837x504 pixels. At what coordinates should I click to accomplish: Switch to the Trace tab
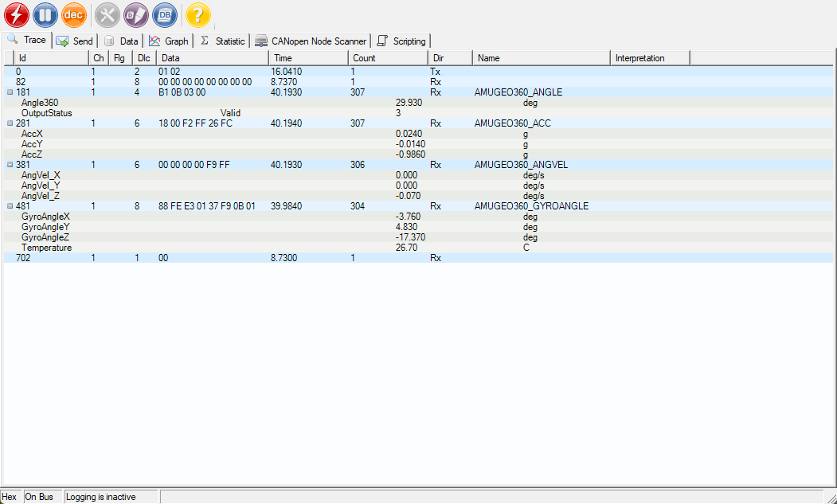pos(27,40)
